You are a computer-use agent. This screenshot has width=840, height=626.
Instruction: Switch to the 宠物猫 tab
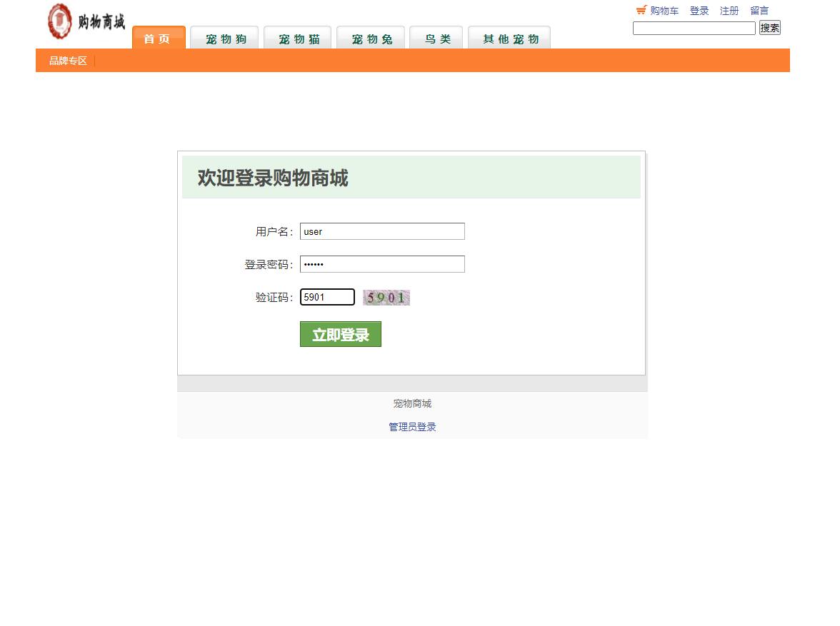tap(297, 39)
